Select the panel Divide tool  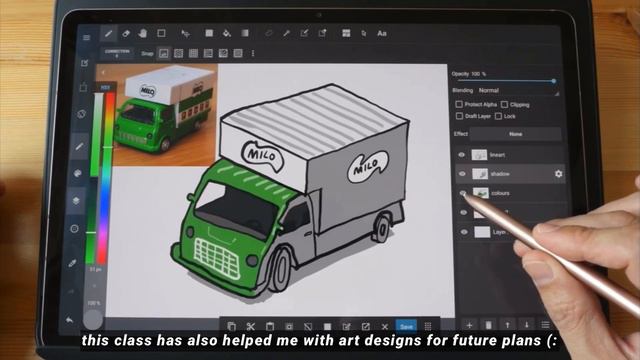346,33
